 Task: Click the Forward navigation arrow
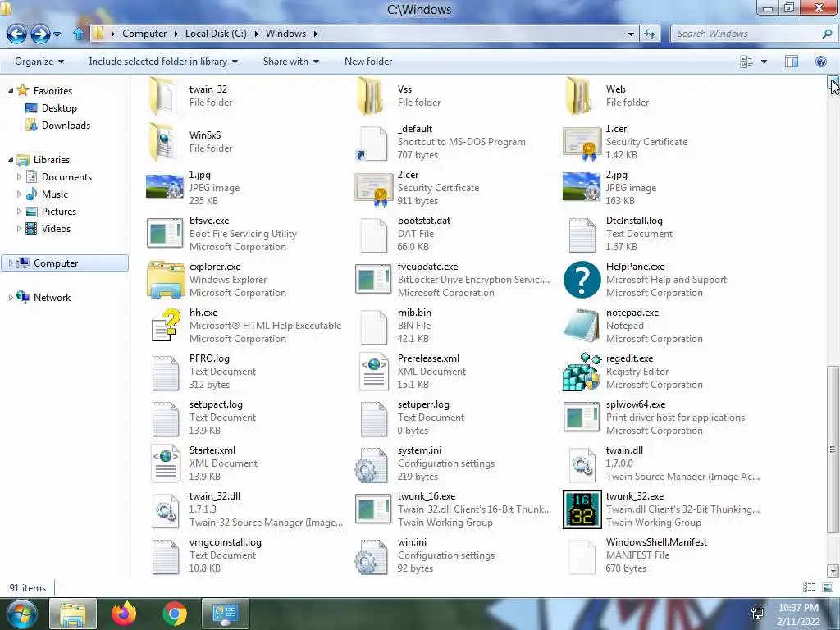click(x=40, y=34)
